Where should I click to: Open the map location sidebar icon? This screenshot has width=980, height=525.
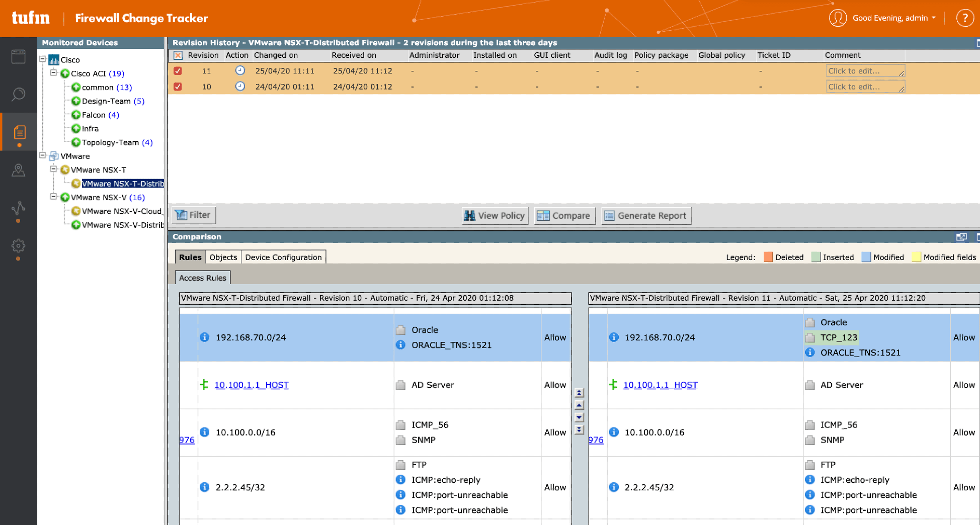coord(19,170)
